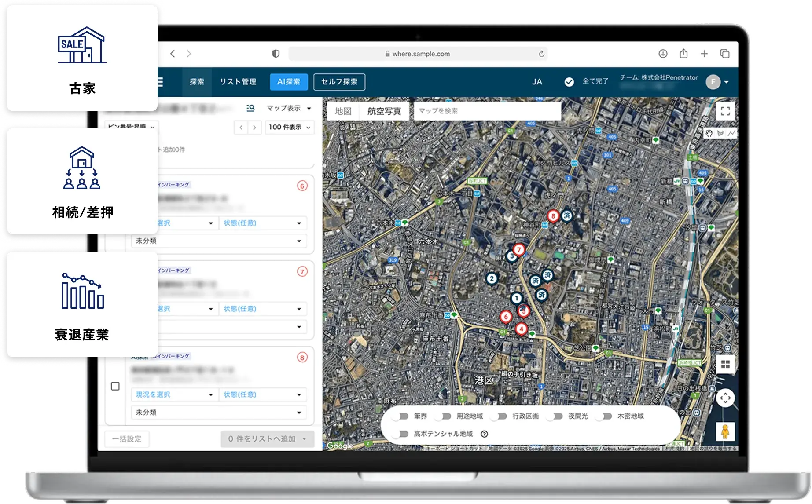Viewport: 812px width, 504px height.
Task: Click the マップを検索 search field
Action: click(487, 111)
